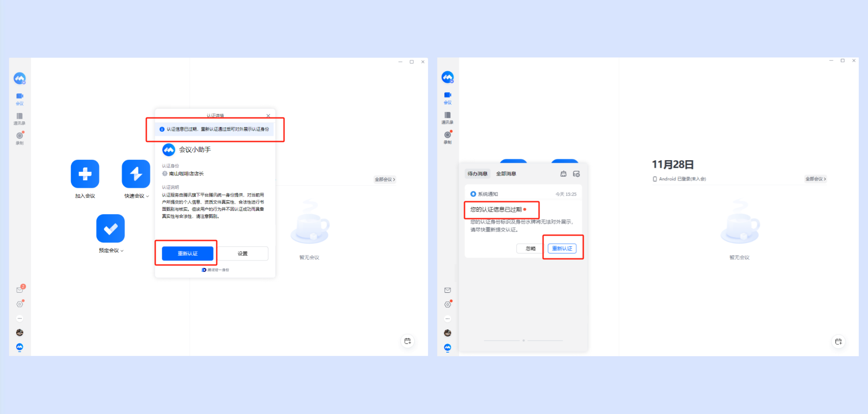This screenshot has height=414, width=868.
Task: Click the solid blue 重新认证 button in the 认证详情 dialog
Action: coord(187,253)
